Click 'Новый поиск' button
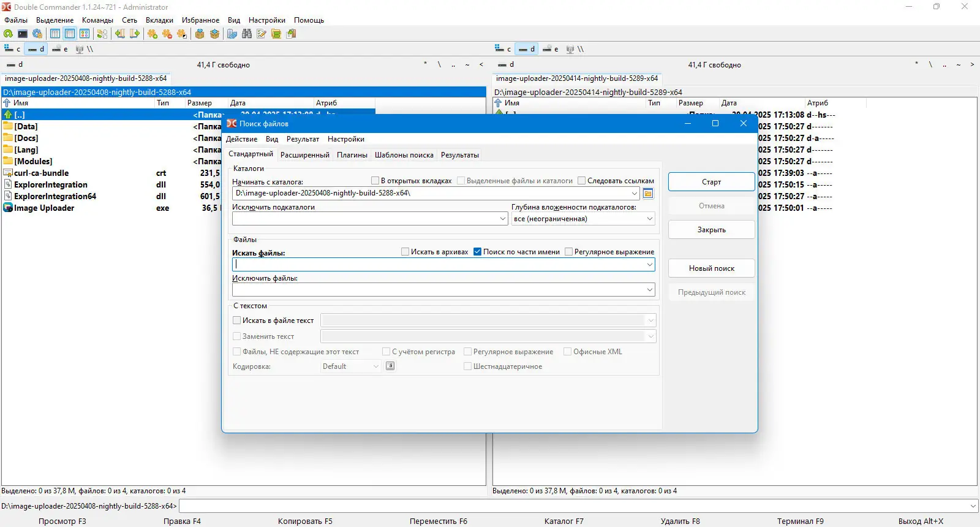Screen dimensions: 980x527 tap(711, 268)
